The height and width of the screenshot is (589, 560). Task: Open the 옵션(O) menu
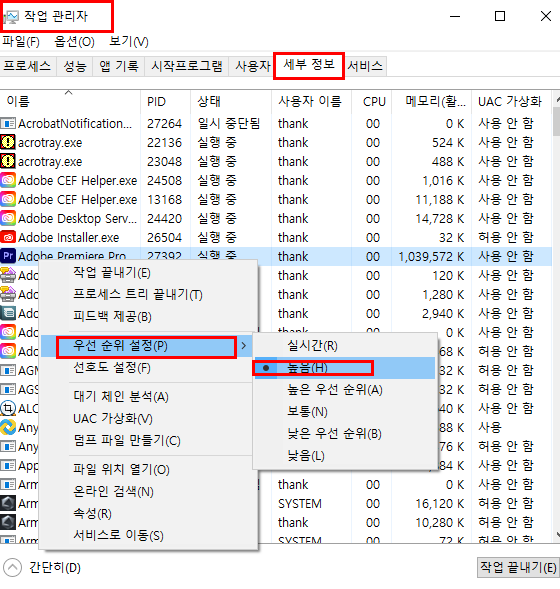pyautogui.click(x=74, y=41)
